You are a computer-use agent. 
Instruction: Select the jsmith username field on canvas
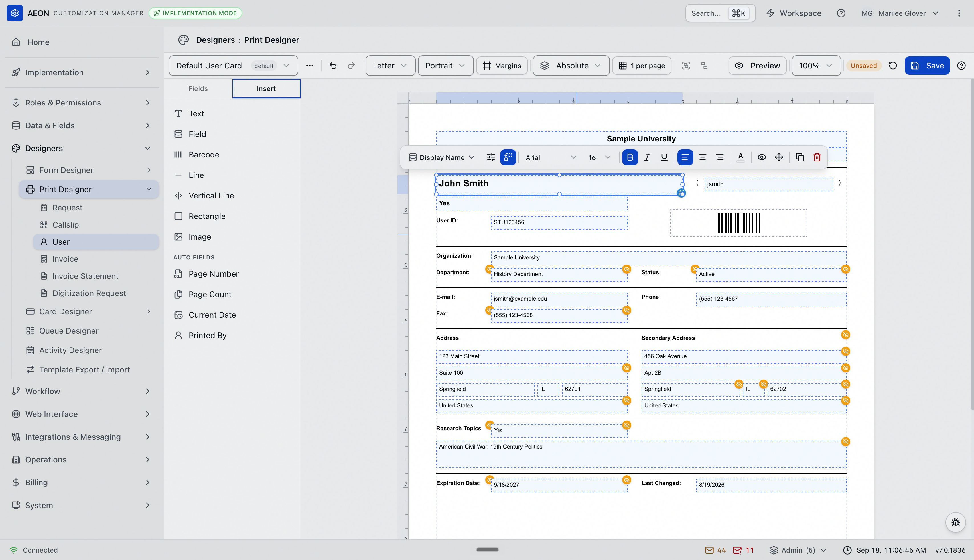pos(768,184)
